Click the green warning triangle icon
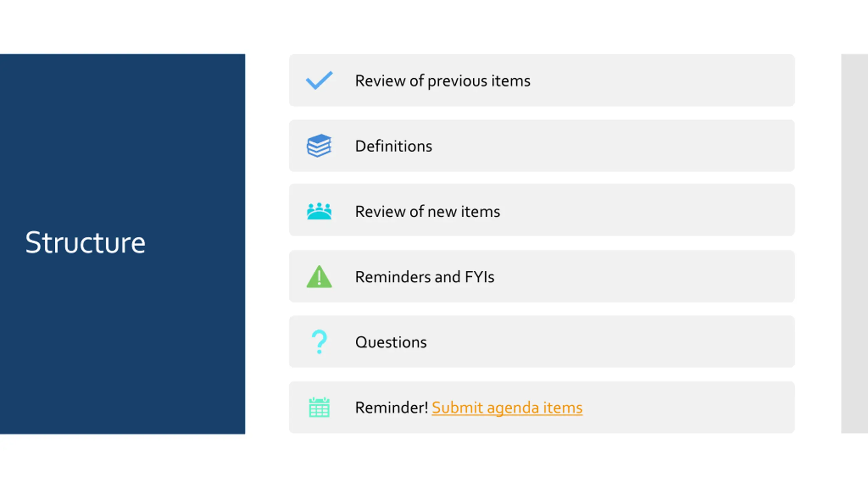 click(319, 277)
